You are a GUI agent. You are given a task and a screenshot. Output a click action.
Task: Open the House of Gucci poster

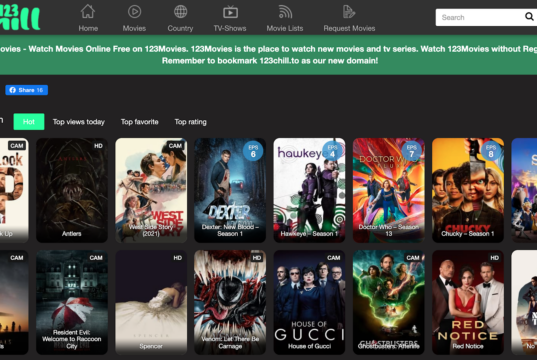coord(309,302)
